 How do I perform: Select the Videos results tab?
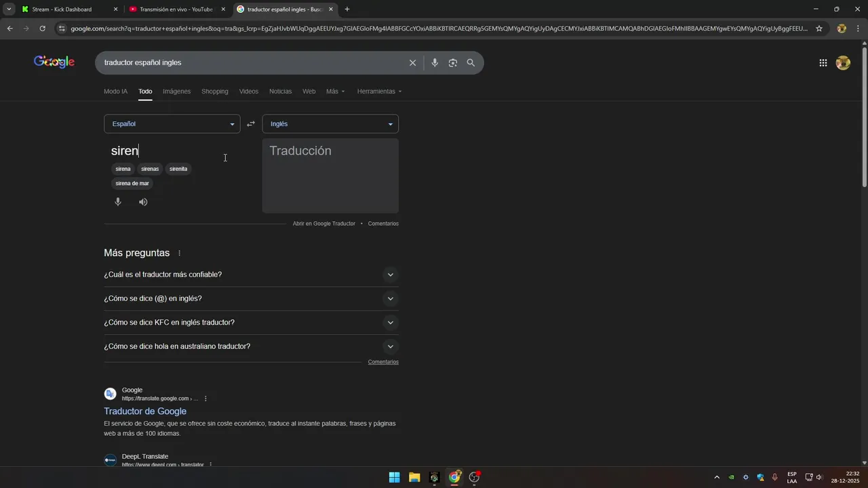point(248,91)
